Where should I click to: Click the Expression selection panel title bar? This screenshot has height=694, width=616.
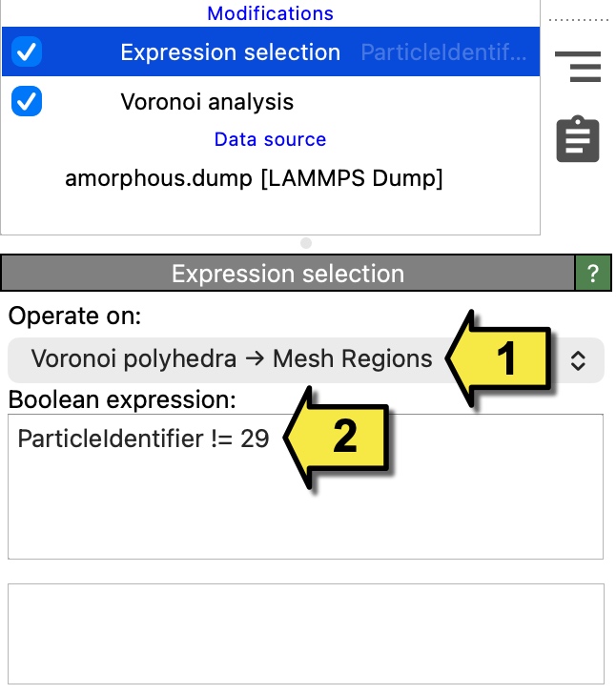click(287, 275)
